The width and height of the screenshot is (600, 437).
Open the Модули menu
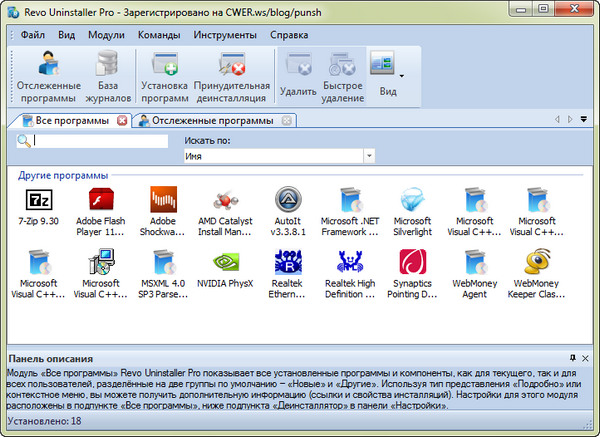click(x=106, y=34)
